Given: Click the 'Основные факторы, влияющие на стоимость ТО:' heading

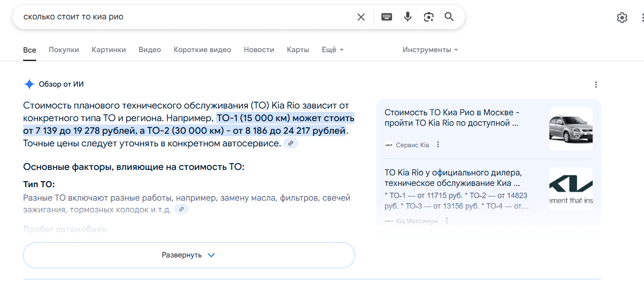Looking at the screenshot, I should tap(134, 167).
